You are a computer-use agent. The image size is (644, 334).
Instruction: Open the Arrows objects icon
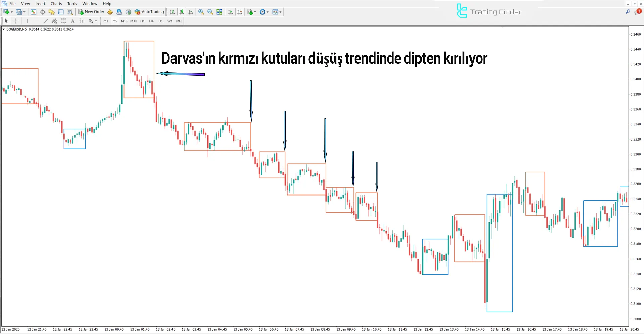pyautogui.click(x=91, y=21)
